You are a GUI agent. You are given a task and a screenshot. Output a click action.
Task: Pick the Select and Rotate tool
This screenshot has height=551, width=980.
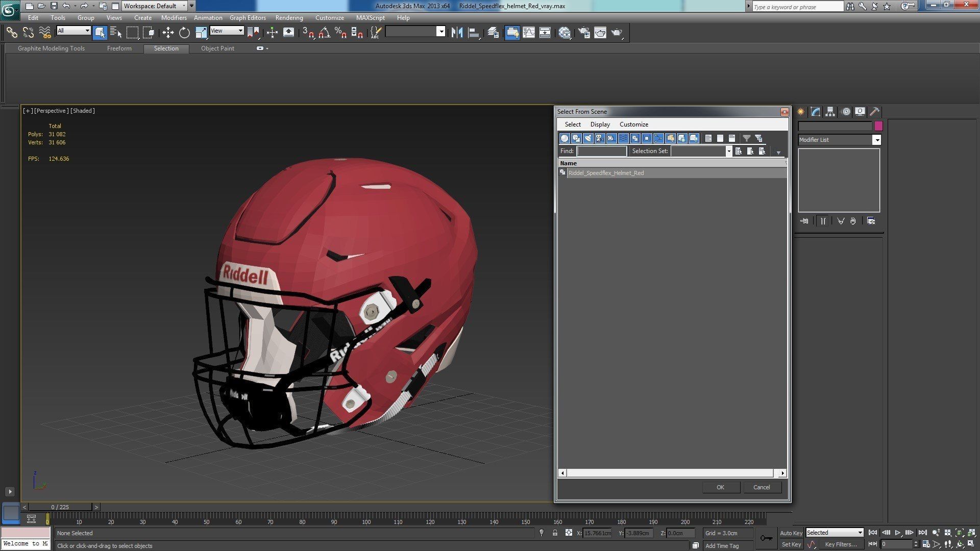click(x=184, y=33)
